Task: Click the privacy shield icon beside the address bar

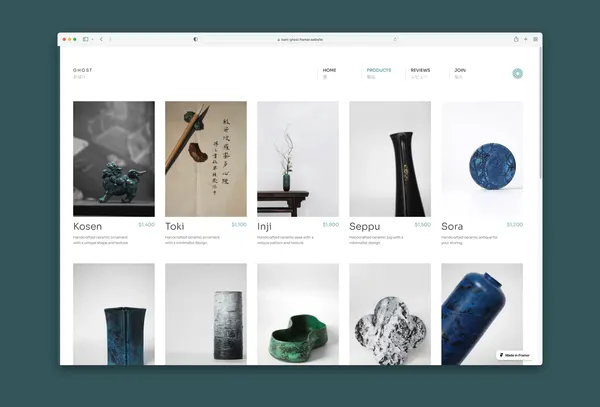Action: click(x=196, y=39)
